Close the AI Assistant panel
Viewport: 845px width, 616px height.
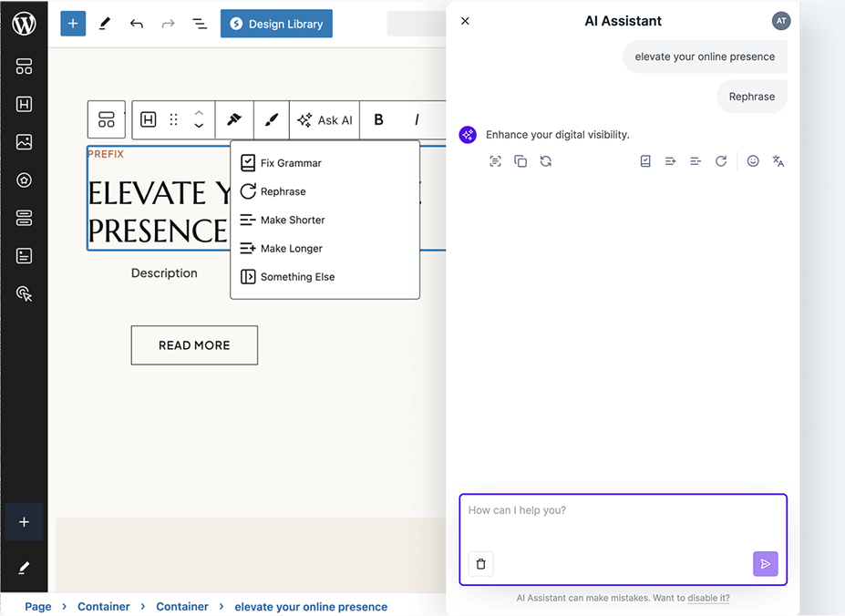pyautogui.click(x=465, y=21)
